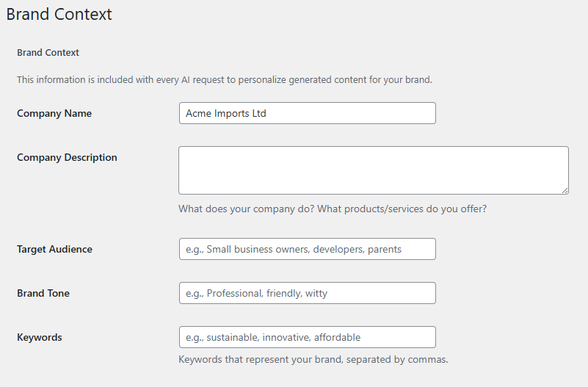Click the Company Name label
Screen dimensions: 588x387
[54, 113]
